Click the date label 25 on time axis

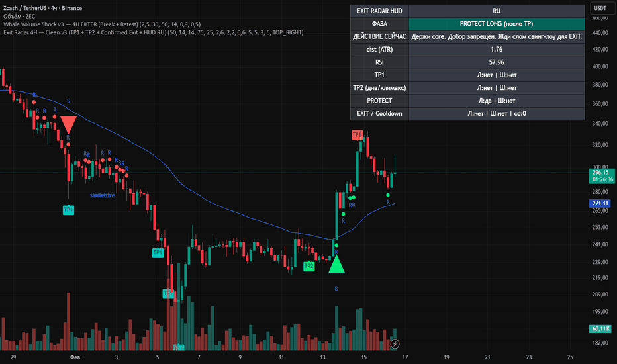[x=570, y=357]
